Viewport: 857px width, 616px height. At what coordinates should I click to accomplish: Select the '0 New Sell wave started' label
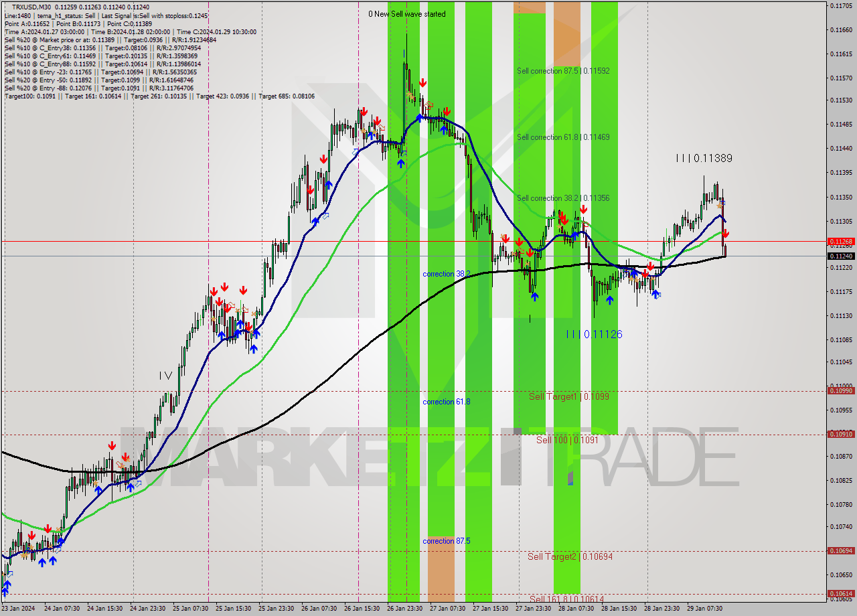point(406,14)
